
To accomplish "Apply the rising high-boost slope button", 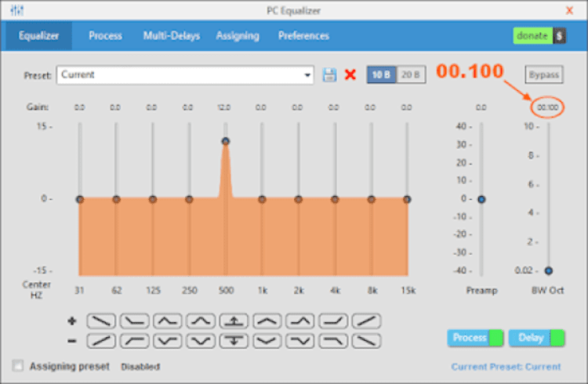I will click(x=366, y=321).
